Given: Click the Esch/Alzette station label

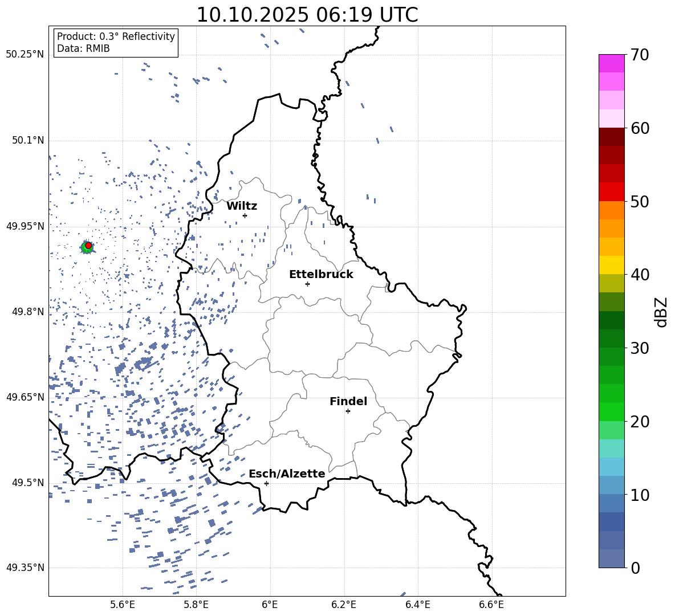Looking at the screenshot, I should click(287, 474).
